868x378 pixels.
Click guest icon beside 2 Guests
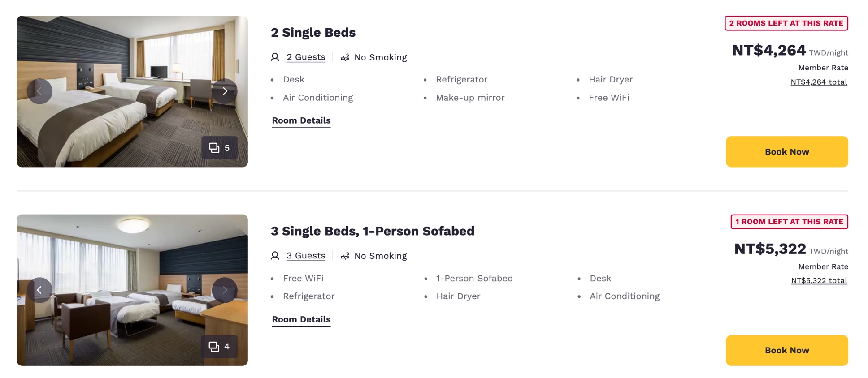(275, 57)
